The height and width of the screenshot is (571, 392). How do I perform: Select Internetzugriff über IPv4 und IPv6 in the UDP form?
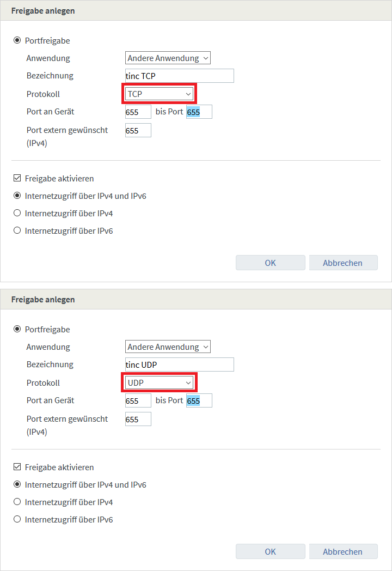pyautogui.click(x=17, y=484)
